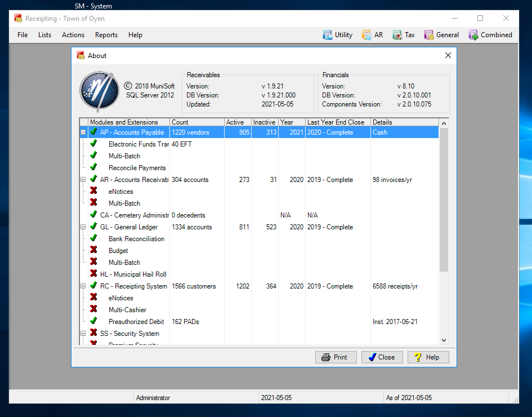The image size is (532, 417).
Task: Open the Actions menu
Action: [73, 35]
